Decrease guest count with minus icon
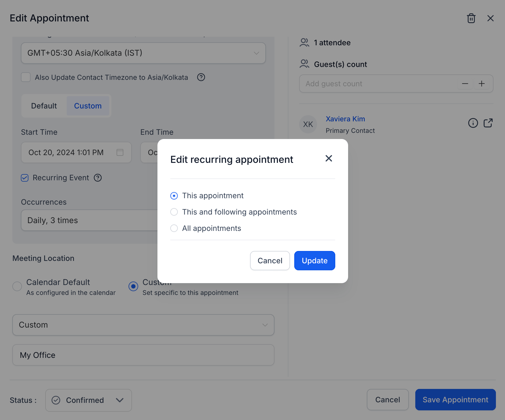The width and height of the screenshot is (505, 420). pos(465,84)
